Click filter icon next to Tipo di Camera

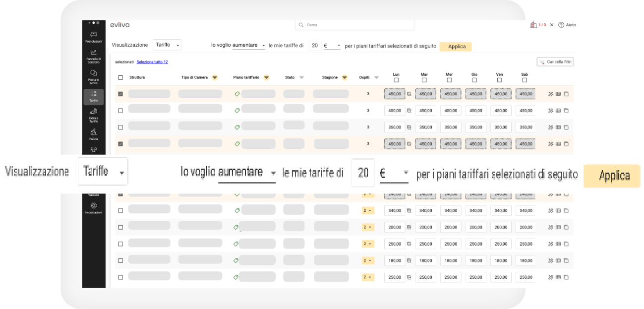(215, 77)
